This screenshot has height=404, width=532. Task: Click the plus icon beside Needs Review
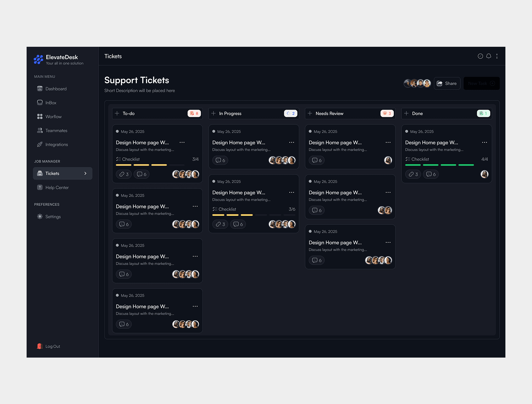coord(310,113)
